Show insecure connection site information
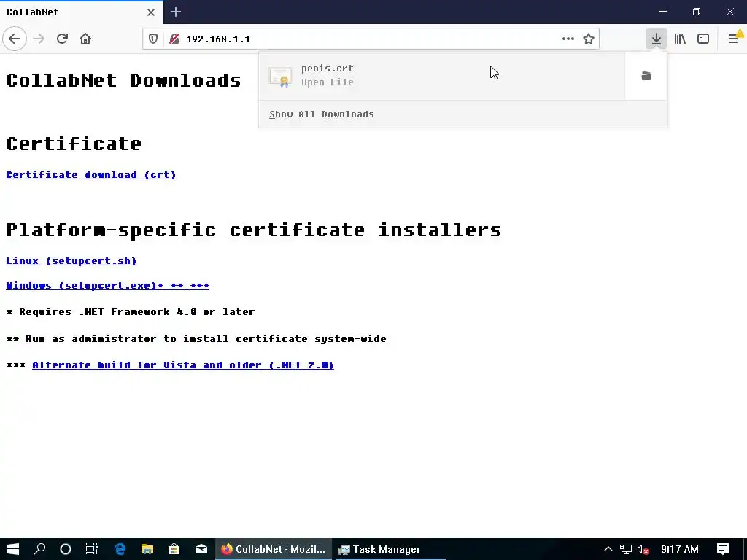 tap(174, 39)
